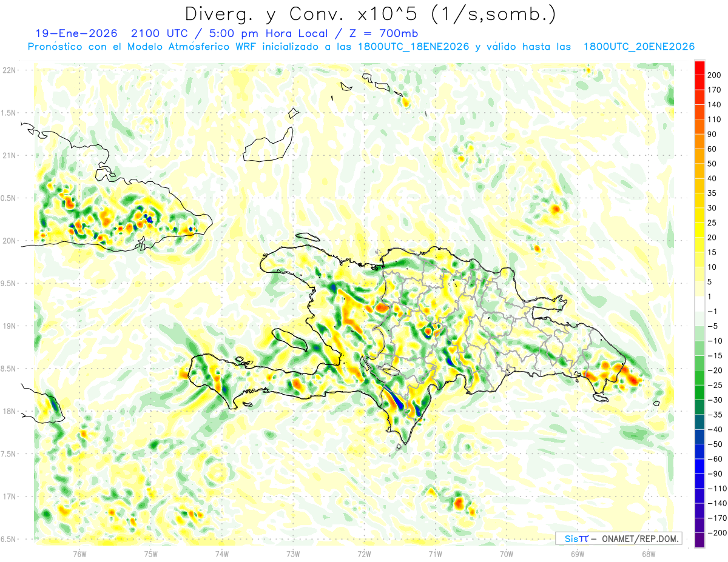This screenshot has width=728, height=562.
Task: Click the '5' color bar label
Action: pyautogui.click(x=711, y=282)
